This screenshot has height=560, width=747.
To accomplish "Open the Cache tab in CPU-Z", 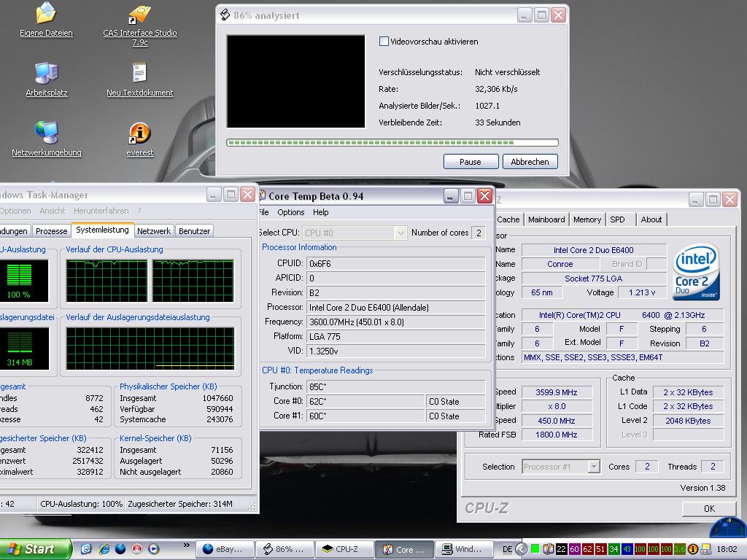I will coord(508,219).
